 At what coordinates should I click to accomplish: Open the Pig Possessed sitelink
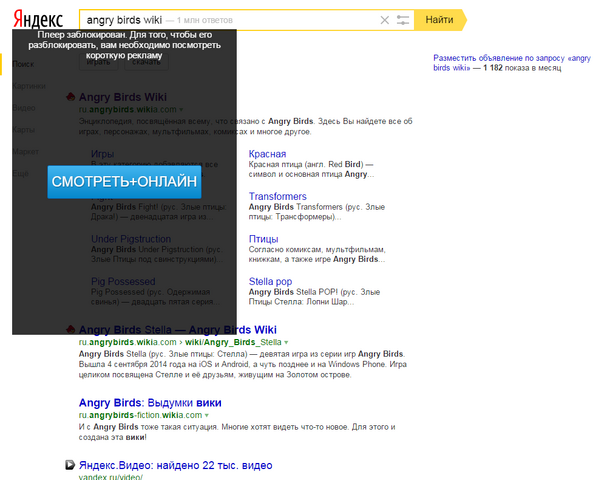(123, 281)
